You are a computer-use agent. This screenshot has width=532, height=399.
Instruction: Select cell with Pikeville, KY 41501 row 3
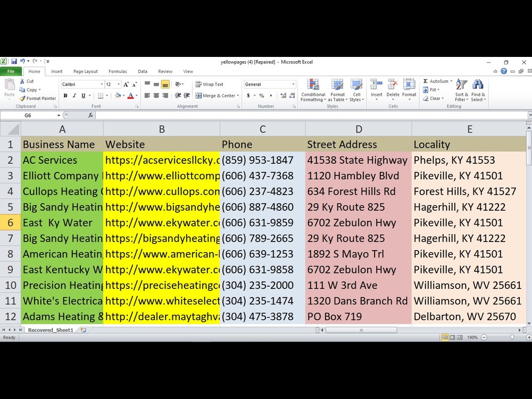469,176
